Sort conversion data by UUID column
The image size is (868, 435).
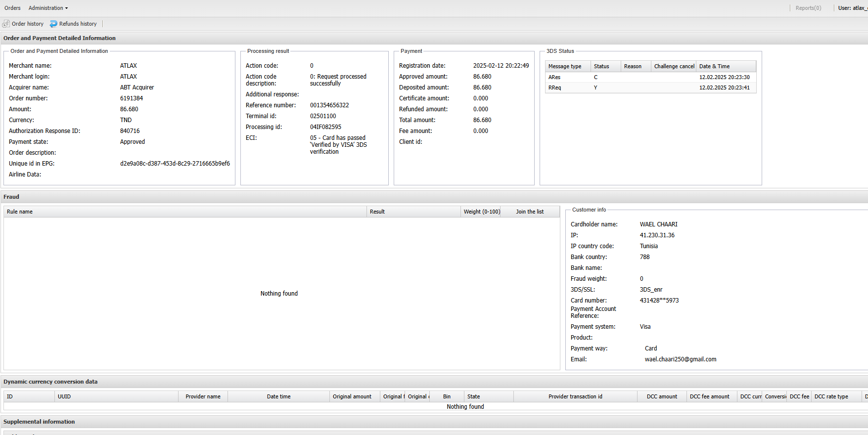64,396
